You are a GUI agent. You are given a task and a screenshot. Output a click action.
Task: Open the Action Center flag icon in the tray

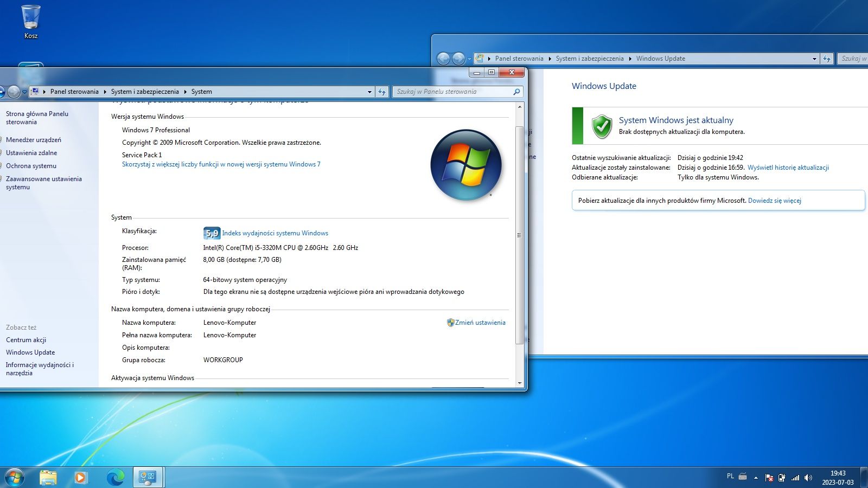coord(769,478)
